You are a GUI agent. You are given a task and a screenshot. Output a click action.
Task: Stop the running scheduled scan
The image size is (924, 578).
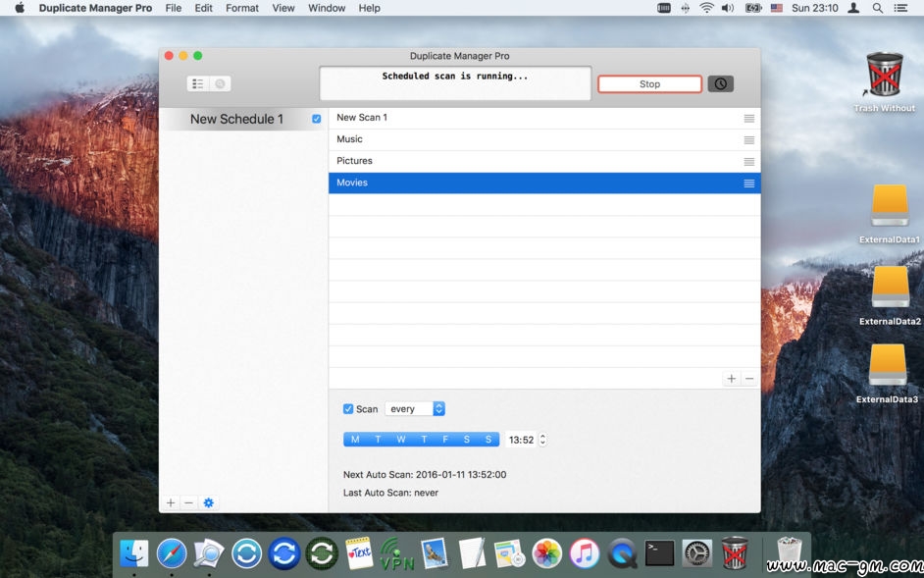649,83
